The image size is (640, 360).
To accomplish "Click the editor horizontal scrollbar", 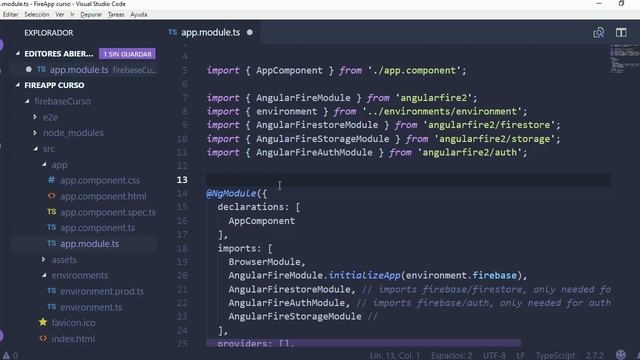I will point(363,343).
